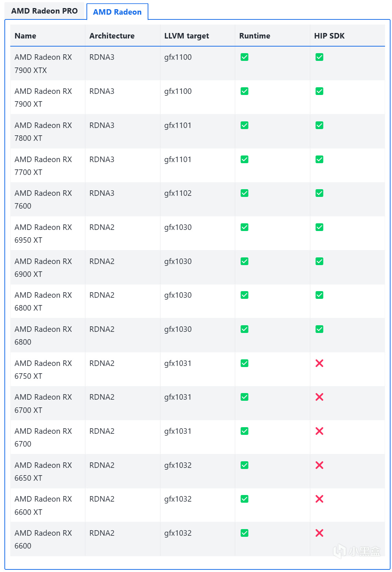The height and width of the screenshot is (572, 392).
Task: Click HIP SDK cross for RX 6750 XT
Action: point(319,363)
